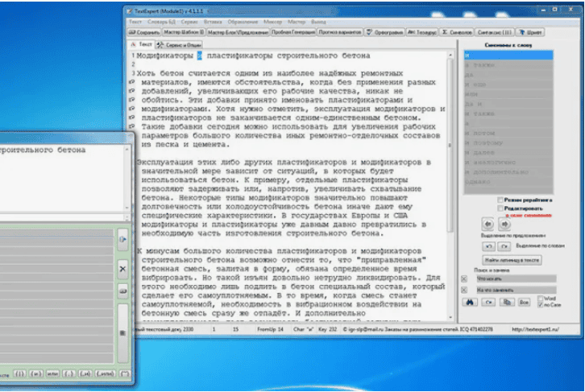Move selection to previous sentence arrow
Image resolution: width=585 pixels, height=392 pixels.
click(488, 225)
